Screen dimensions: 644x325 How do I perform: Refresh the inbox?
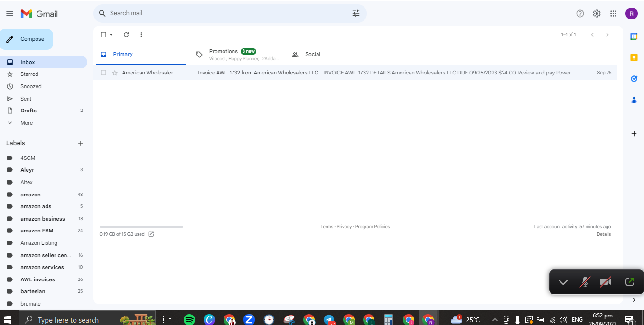point(126,34)
